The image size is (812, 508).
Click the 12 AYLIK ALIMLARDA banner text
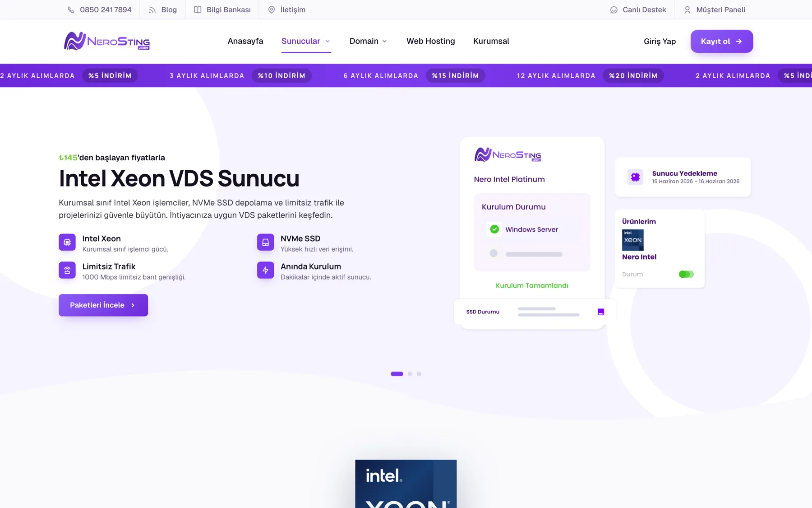556,76
